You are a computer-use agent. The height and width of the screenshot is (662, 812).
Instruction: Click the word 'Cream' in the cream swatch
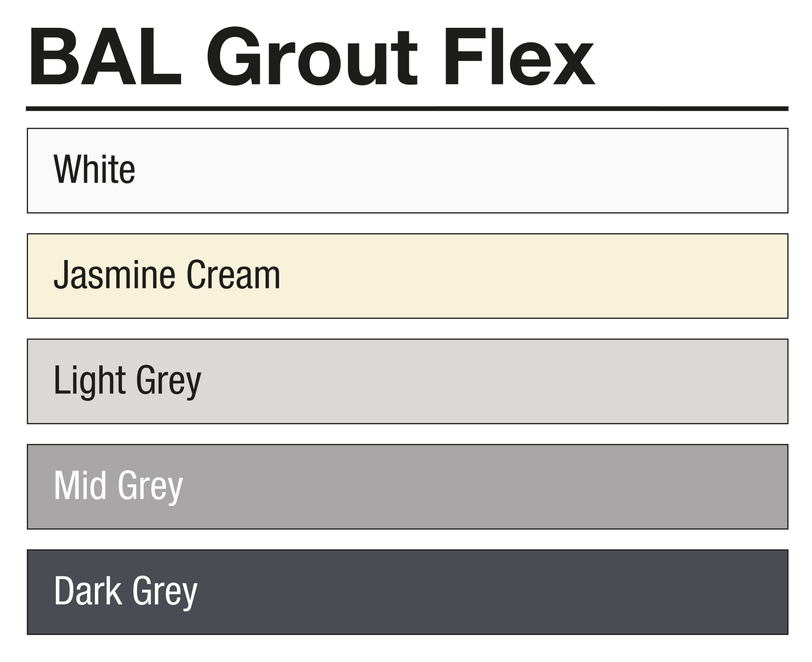[233, 274]
